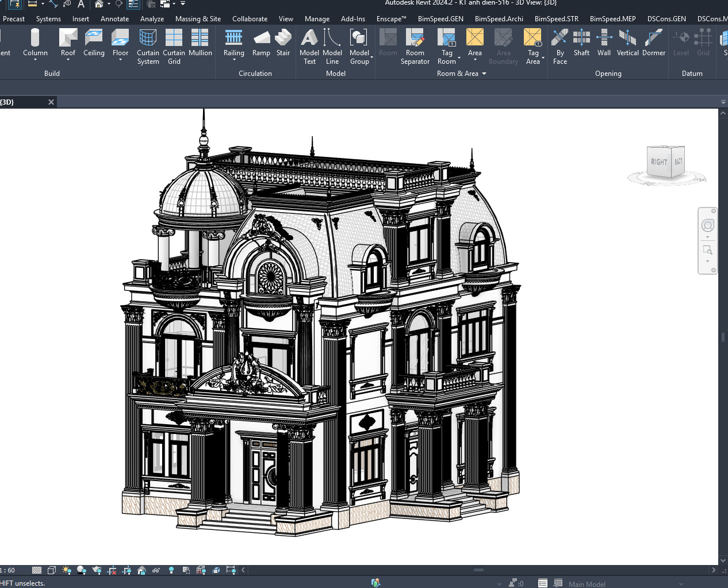The height and width of the screenshot is (588, 728).
Task: Select the Ceiling tool
Action: [94, 44]
